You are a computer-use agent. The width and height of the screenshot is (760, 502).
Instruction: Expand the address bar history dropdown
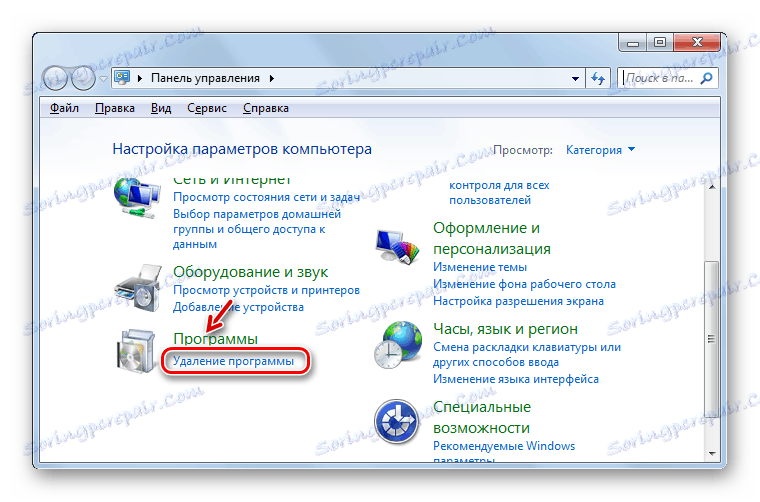(x=575, y=78)
